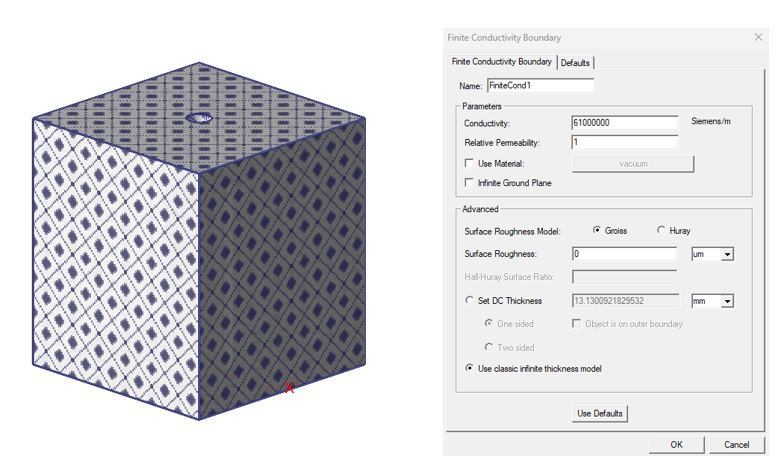Open the DC Thickness unit dropdown (mm)

pyautogui.click(x=727, y=301)
